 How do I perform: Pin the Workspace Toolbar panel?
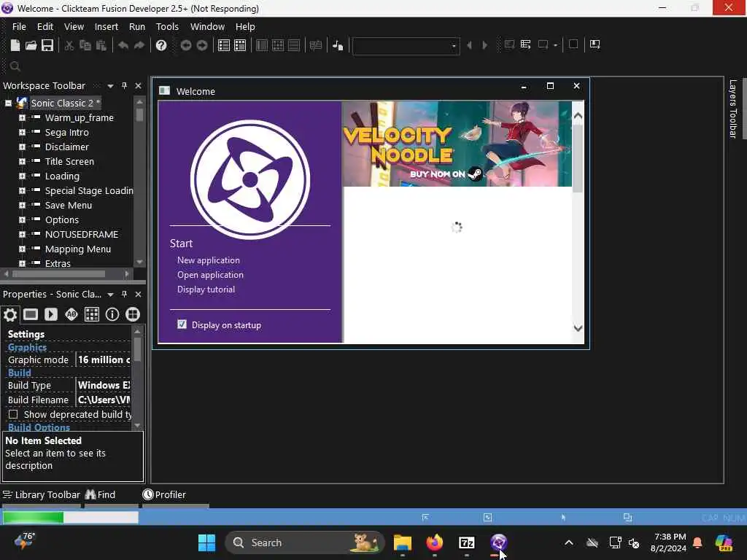pos(124,86)
